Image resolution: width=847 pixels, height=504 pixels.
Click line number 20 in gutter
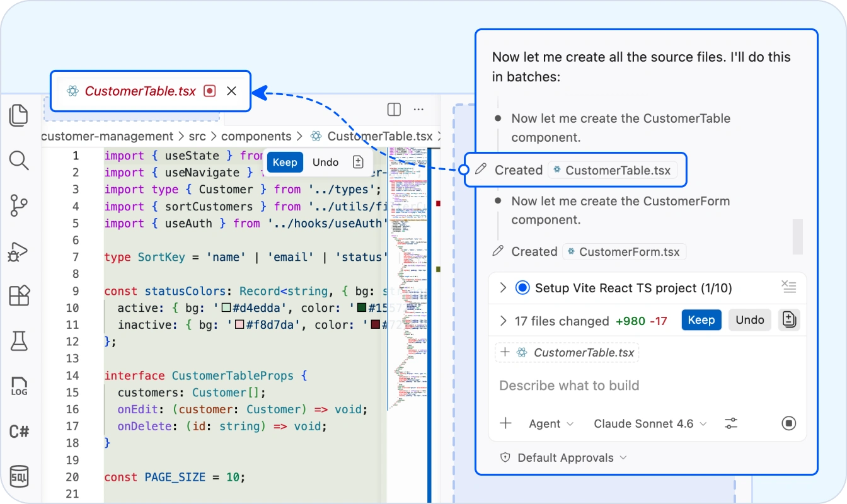click(72, 478)
